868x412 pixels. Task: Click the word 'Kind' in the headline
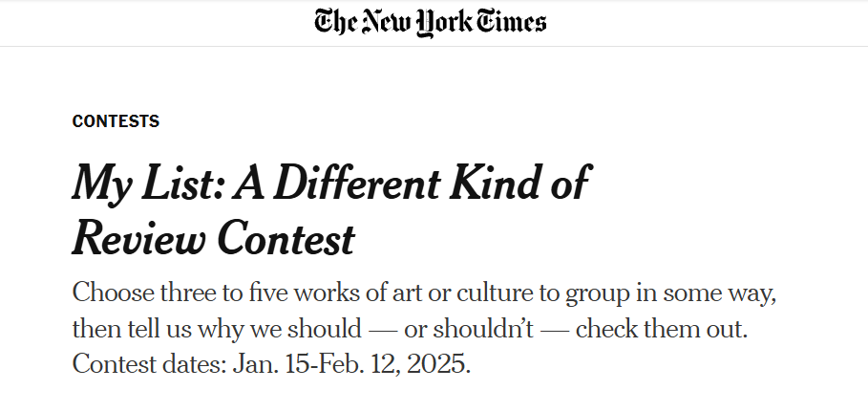coord(495,184)
